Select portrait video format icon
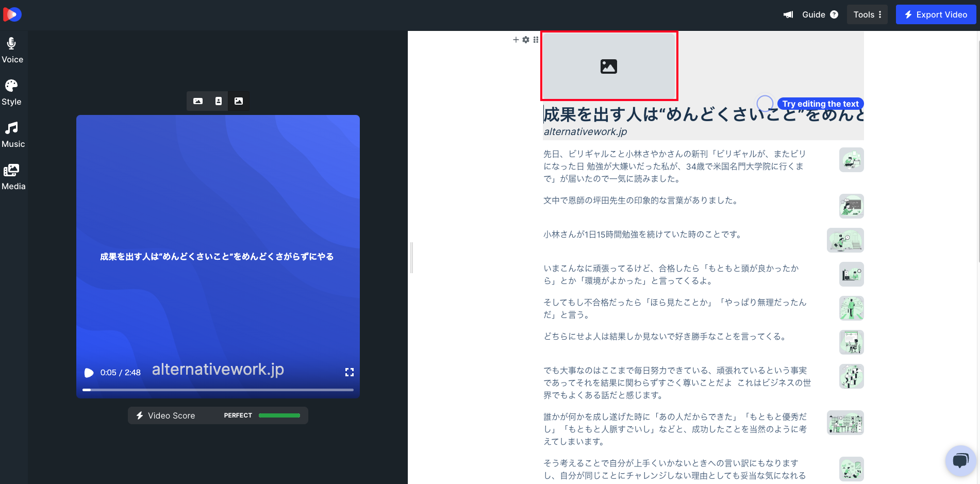Image resolution: width=980 pixels, height=484 pixels. [x=219, y=101]
